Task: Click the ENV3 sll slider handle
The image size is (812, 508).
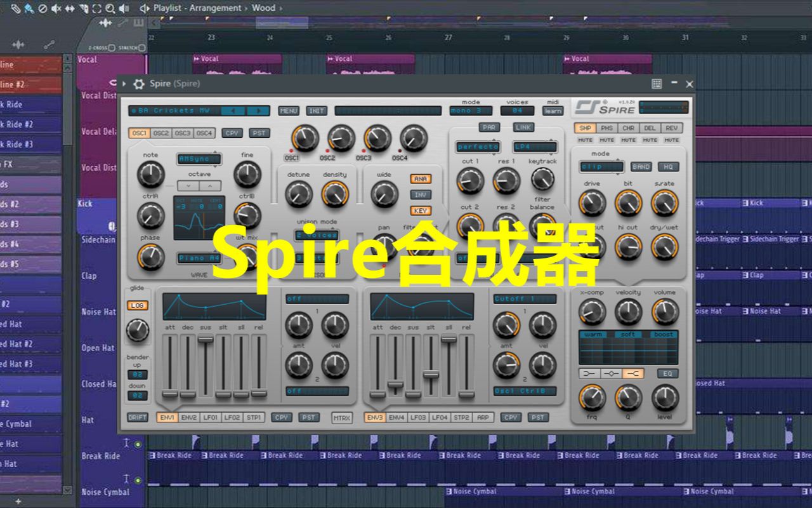Action: pyautogui.click(x=449, y=338)
